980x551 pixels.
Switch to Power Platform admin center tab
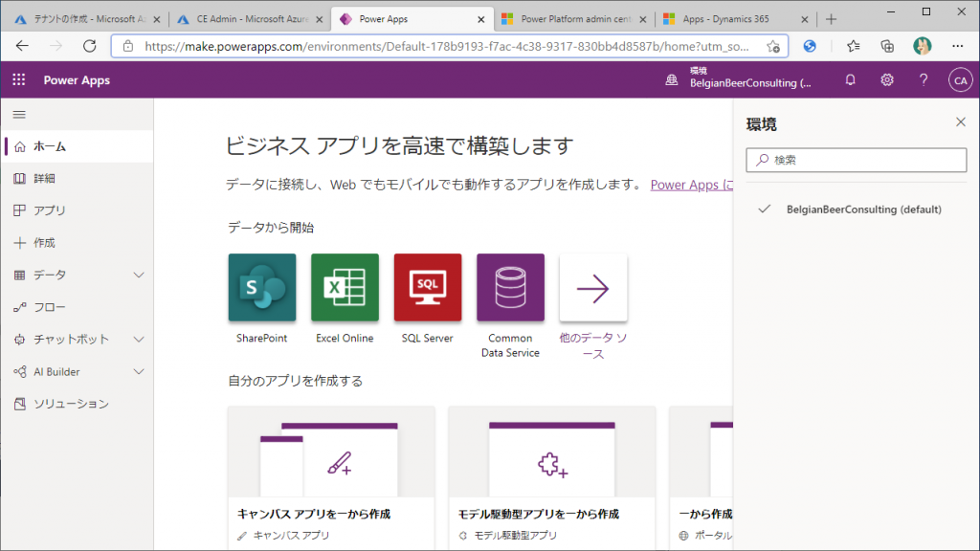point(574,19)
